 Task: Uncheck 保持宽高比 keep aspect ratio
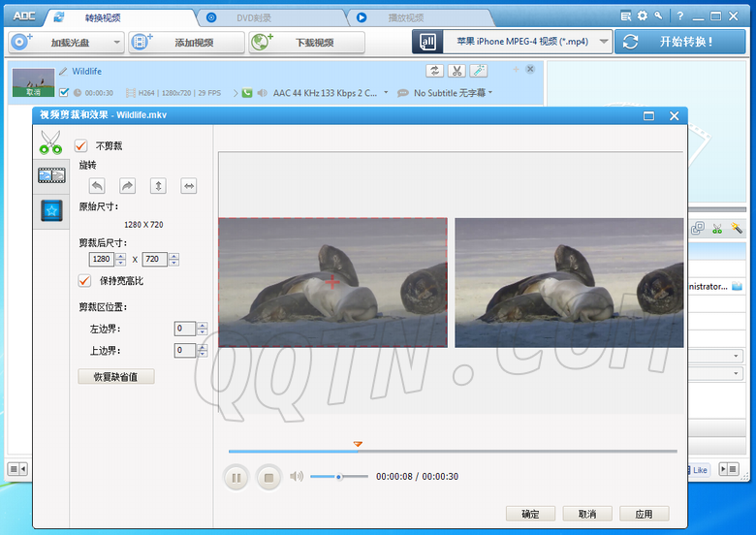(x=84, y=280)
